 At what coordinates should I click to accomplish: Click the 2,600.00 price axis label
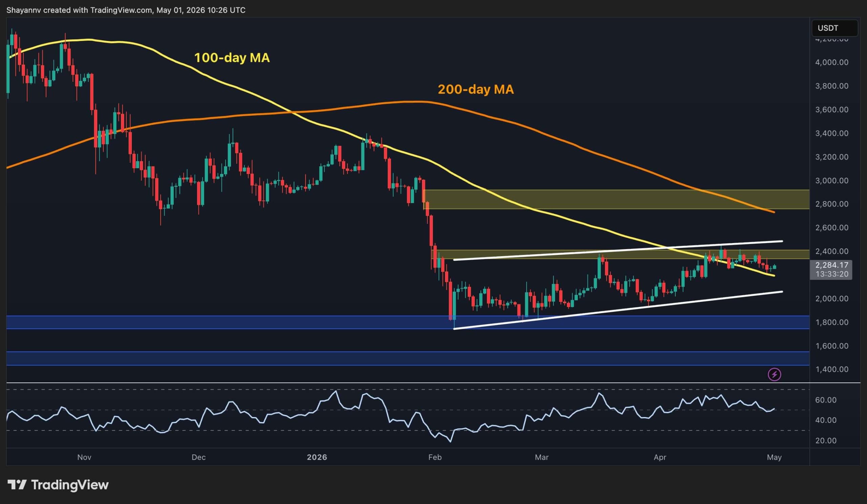[x=831, y=227]
